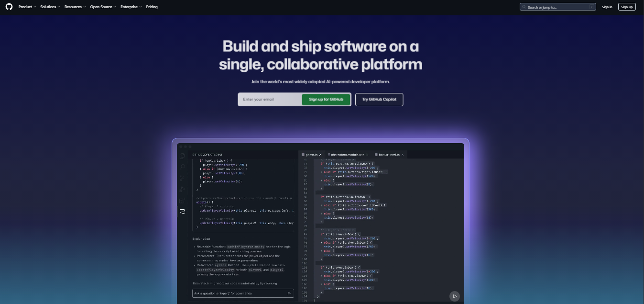This screenshot has height=304, width=644.
Task: Click the Sign up for GitHub button
Action: coord(326,99)
